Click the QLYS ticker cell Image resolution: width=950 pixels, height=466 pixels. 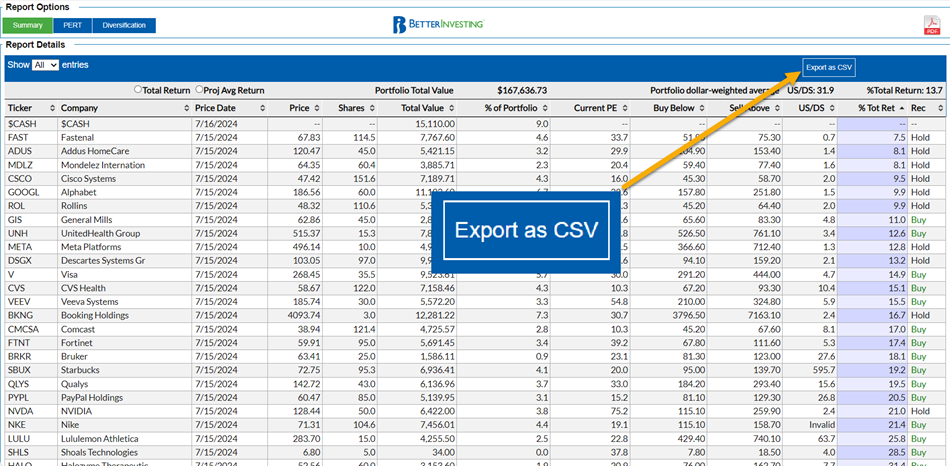31,384
